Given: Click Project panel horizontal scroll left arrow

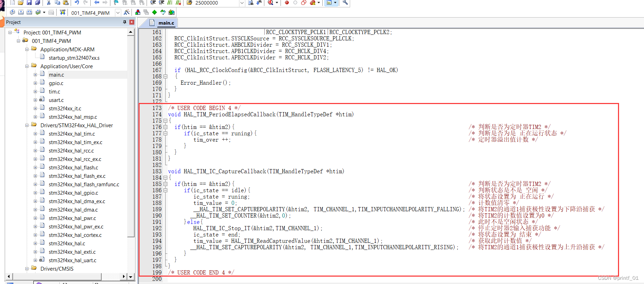Looking at the screenshot, I should (x=8, y=277).
